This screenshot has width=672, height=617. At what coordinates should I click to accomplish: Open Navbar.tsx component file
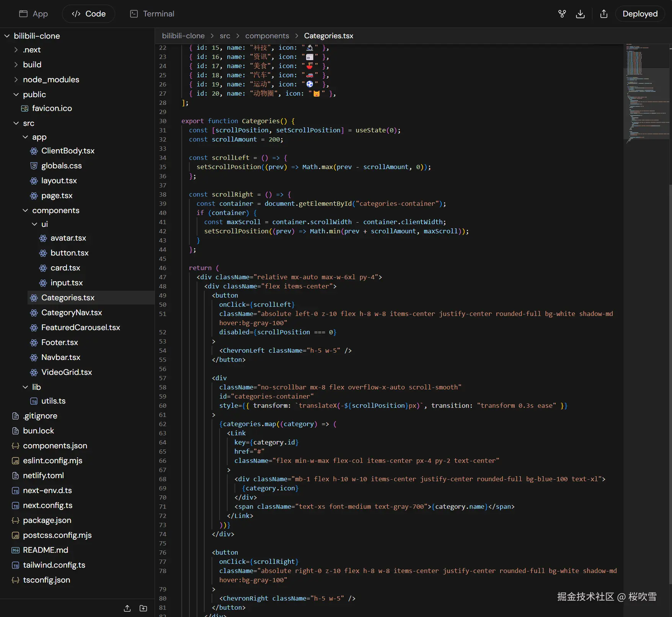tap(60, 357)
